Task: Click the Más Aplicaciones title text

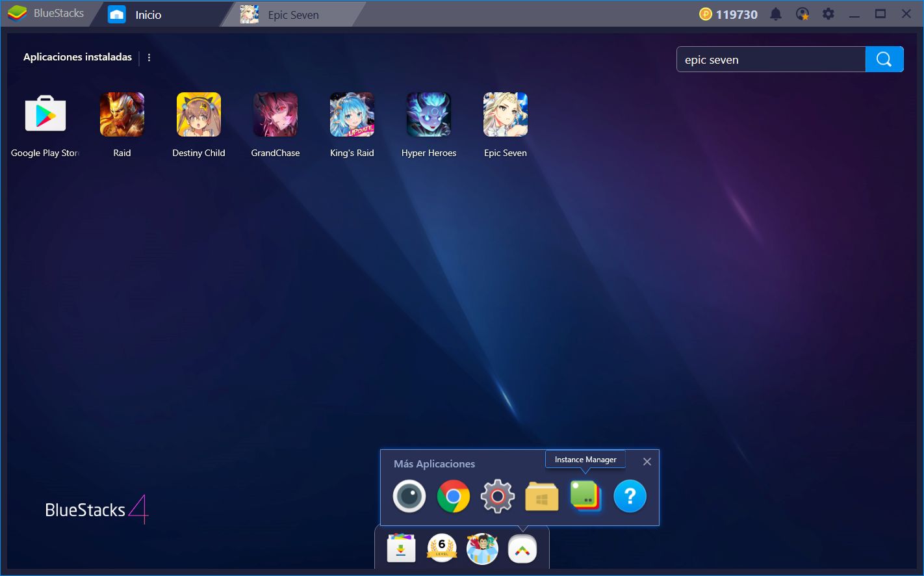Action: pos(434,464)
